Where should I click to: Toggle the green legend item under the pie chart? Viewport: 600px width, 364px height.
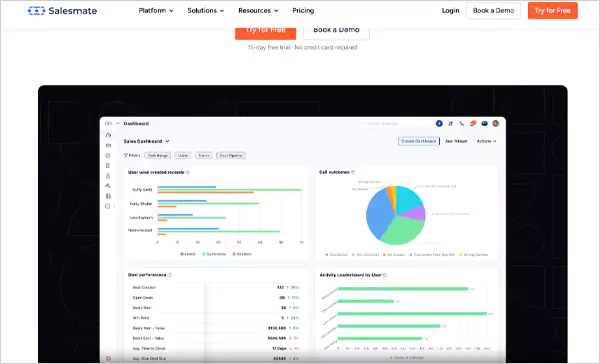pos(365,255)
